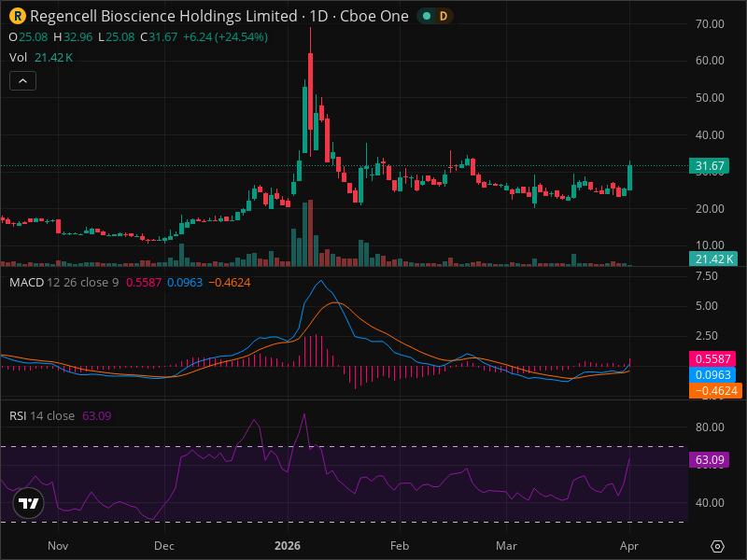The image size is (747, 560).
Task: Select the MACD 12 26 close 9 legend
Action: pos(63,283)
